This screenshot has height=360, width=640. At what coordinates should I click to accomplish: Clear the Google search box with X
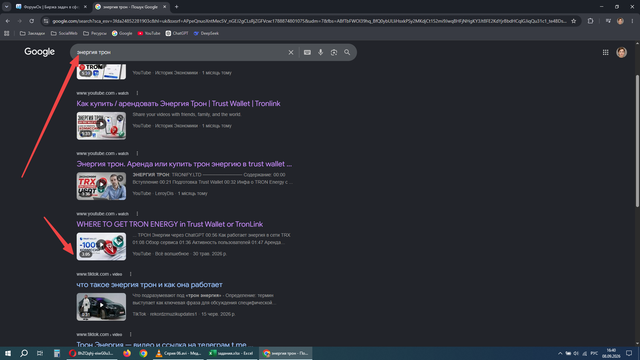[x=291, y=52]
